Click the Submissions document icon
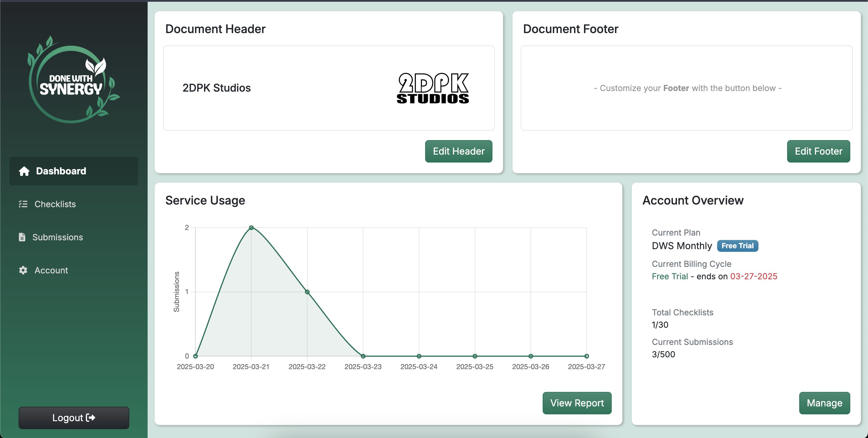 pos(22,237)
